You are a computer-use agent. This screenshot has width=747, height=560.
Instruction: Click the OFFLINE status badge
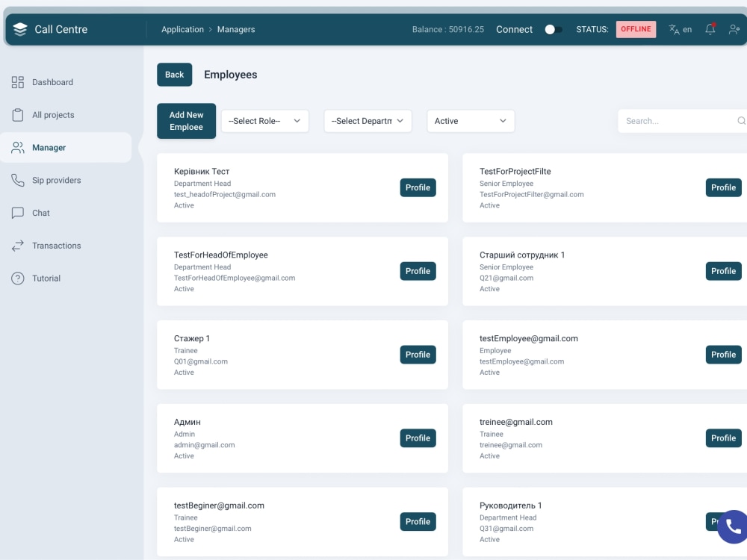[636, 29]
